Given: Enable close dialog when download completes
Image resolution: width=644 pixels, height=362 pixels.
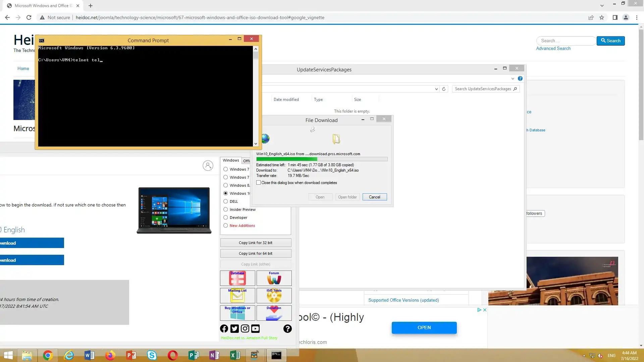Looking at the screenshot, I should (x=259, y=183).
